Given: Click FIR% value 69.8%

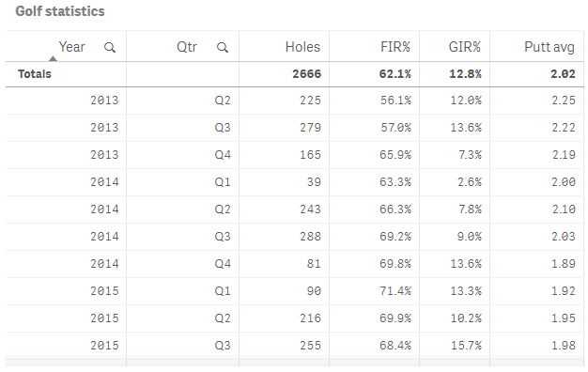Looking at the screenshot, I should click(x=395, y=264).
